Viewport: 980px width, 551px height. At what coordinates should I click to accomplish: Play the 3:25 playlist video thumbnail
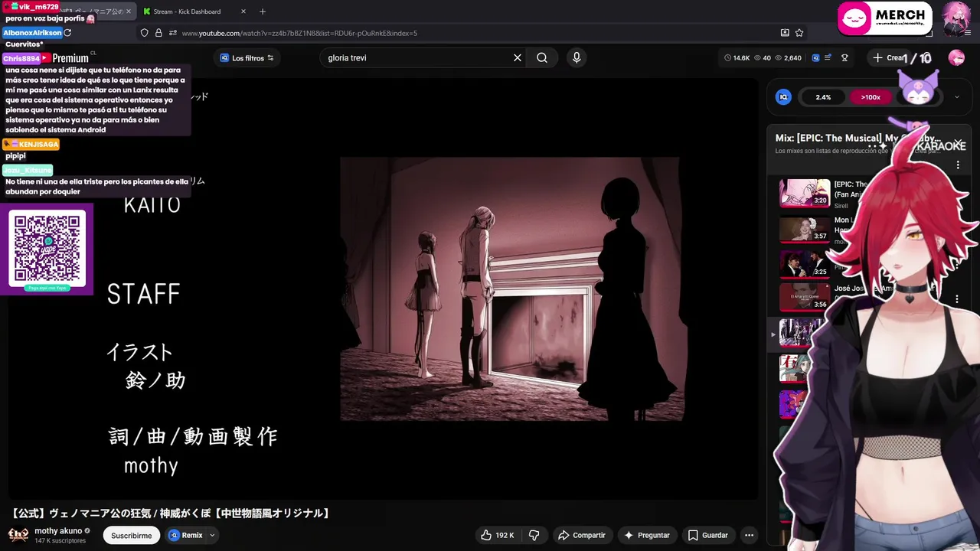click(805, 264)
